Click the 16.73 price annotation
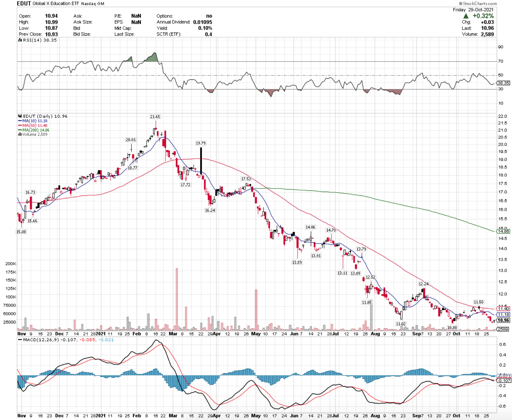Image resolution: width=512 pixels, height=420 pixels. [30, 192]
